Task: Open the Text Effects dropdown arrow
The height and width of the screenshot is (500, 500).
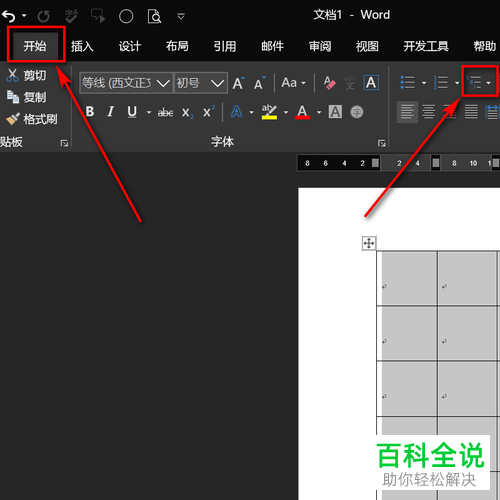Action: [251, 113]
